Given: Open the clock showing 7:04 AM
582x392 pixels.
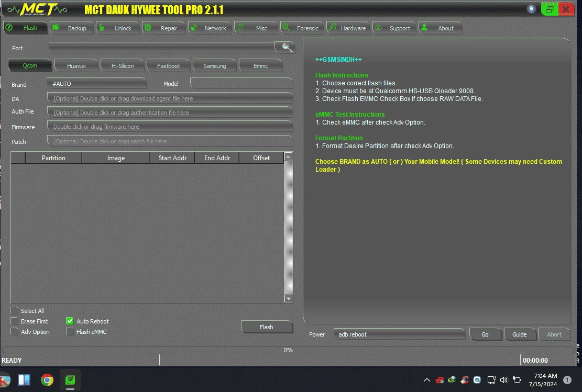Looking at the screenshot, I should pos(543,380).
